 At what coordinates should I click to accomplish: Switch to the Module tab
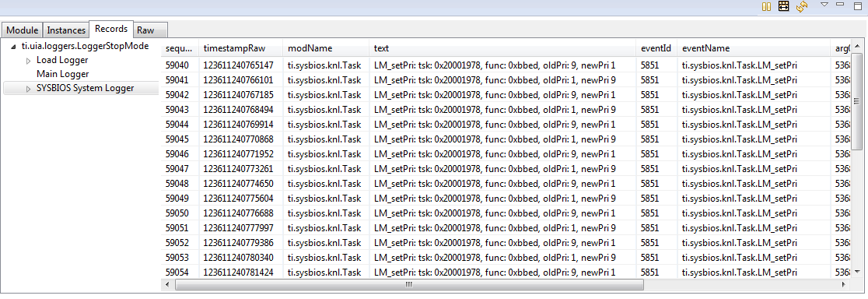23,30
